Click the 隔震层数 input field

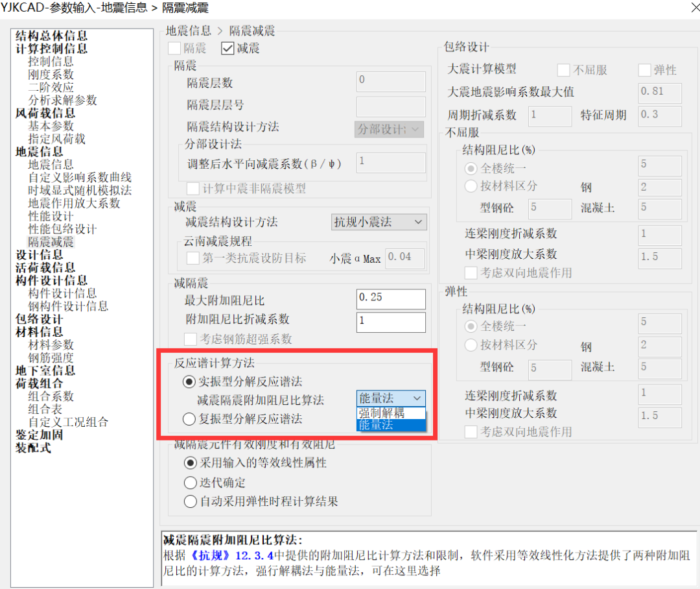click(x=391, y=81)
